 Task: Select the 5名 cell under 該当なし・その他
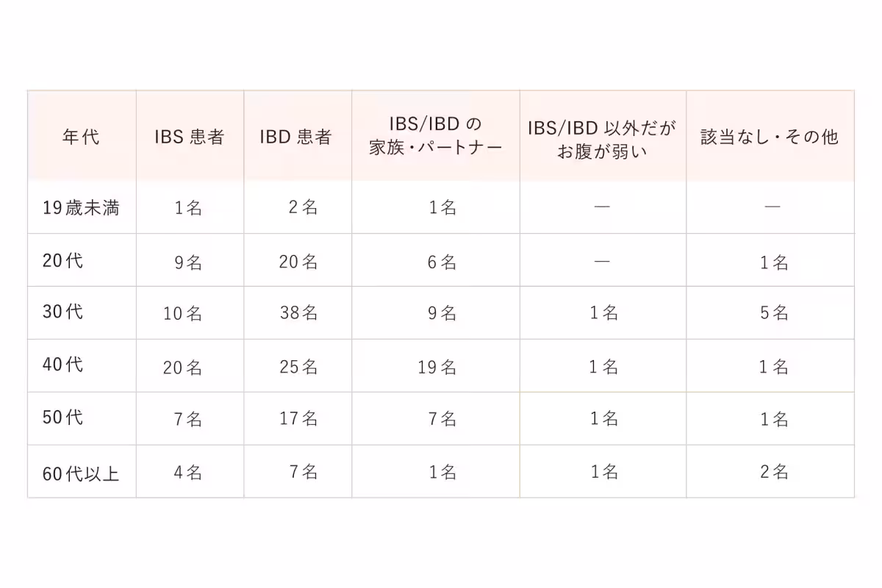pyautogui.click(x=774, y=313)
